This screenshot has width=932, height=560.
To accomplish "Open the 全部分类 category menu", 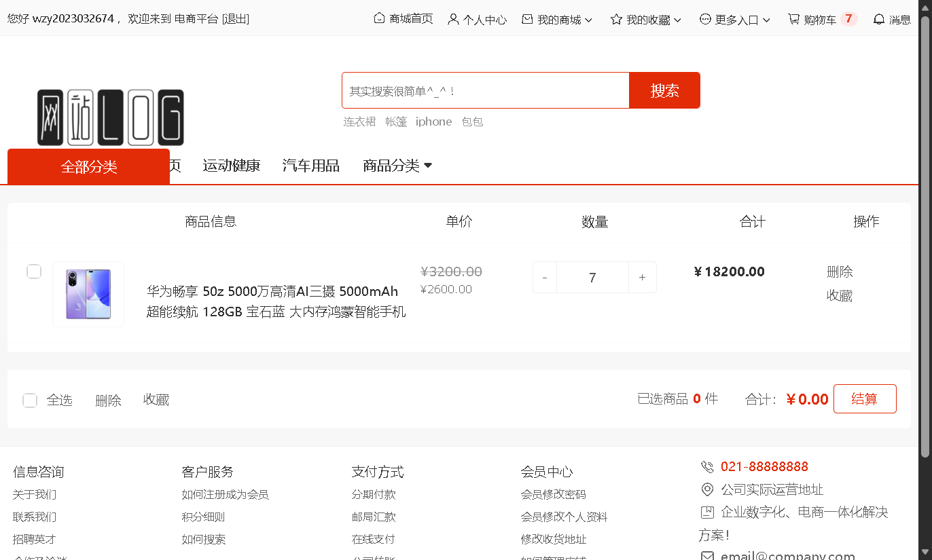I will click(88, 166).
